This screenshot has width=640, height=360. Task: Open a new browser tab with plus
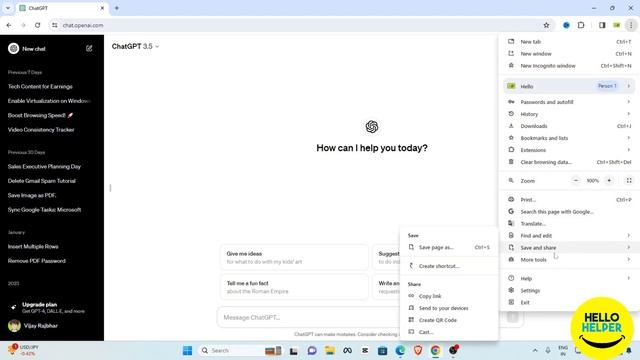coord(117,8)
